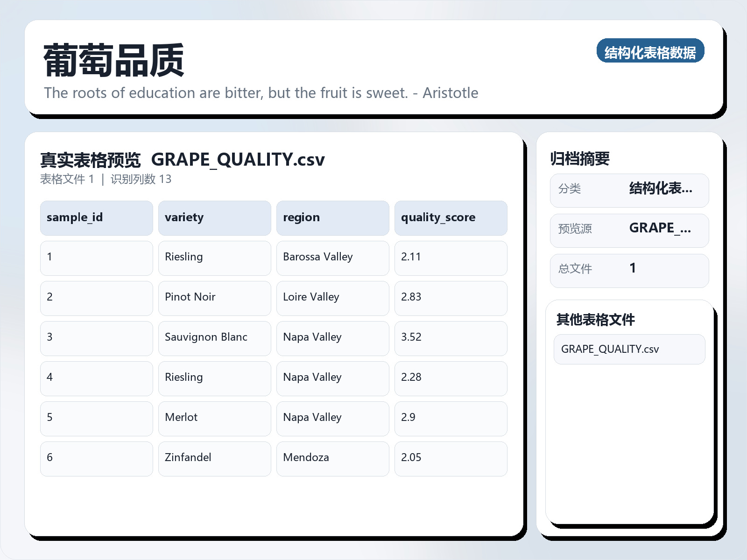Click the region column header

pyautogui.click(x=332, y=218)
